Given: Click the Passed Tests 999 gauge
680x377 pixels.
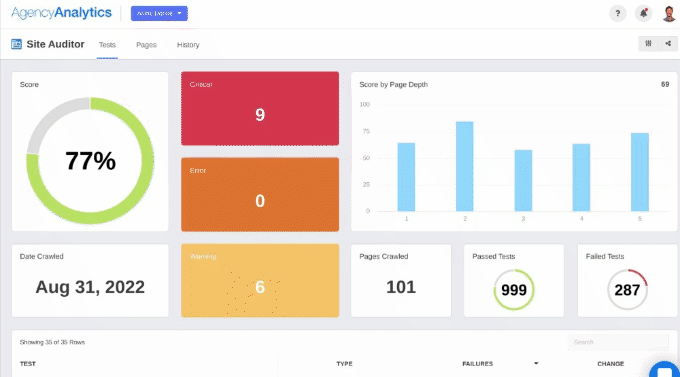Looking at the screenshot, I should pos(514,289).
